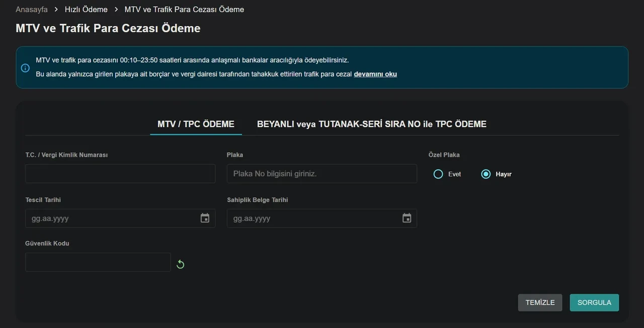Image resolution: width=644 pixels, height=328 pixels.
Task: Click the last breadcrumb item for MTV payment
Action: coord(184,10)
